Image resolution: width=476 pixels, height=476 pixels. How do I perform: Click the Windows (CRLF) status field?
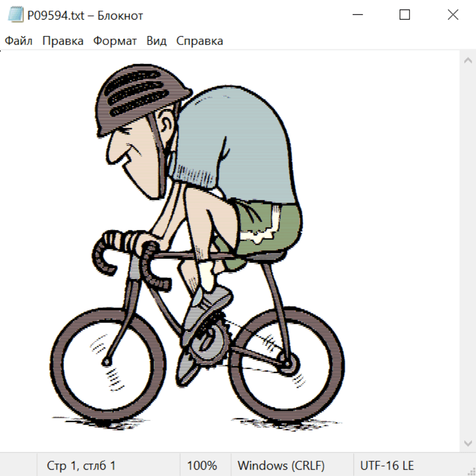(x=281, y=466)
